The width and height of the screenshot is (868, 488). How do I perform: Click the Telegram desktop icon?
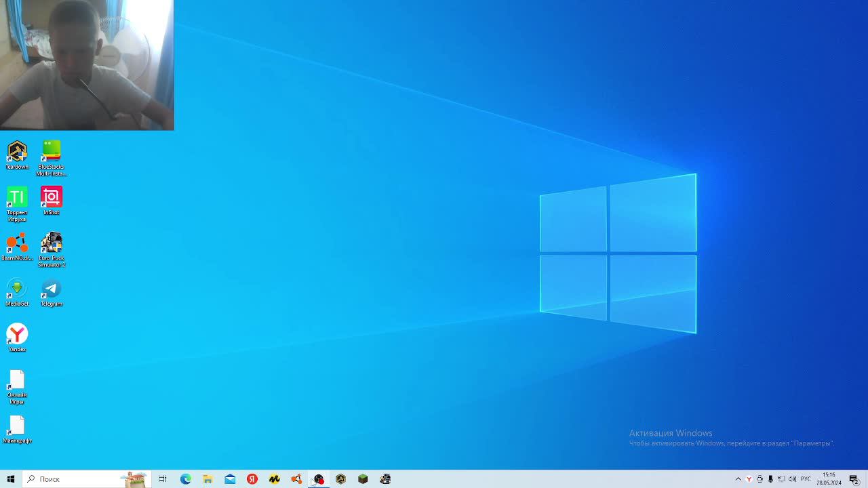[52, 289]
